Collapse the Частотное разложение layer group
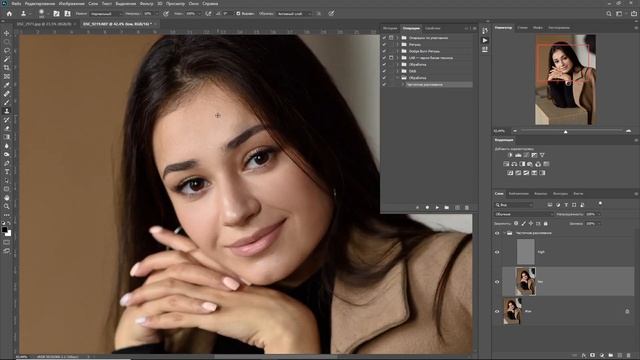This screenshot has width=640, height=360. 504,233
